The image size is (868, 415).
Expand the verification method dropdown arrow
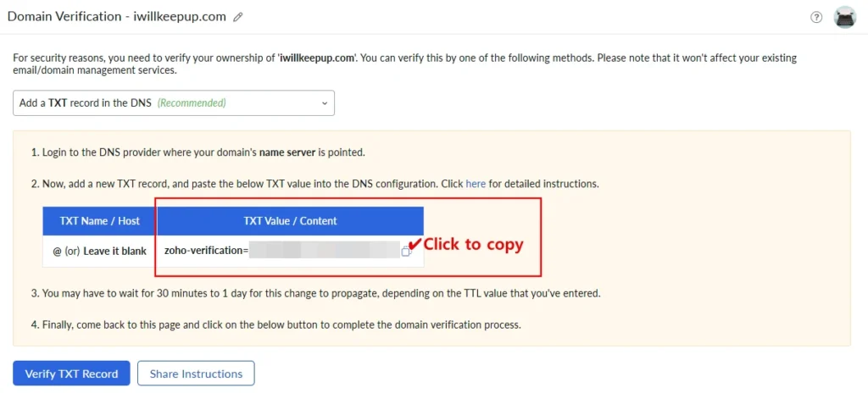(x=324, y=103)
